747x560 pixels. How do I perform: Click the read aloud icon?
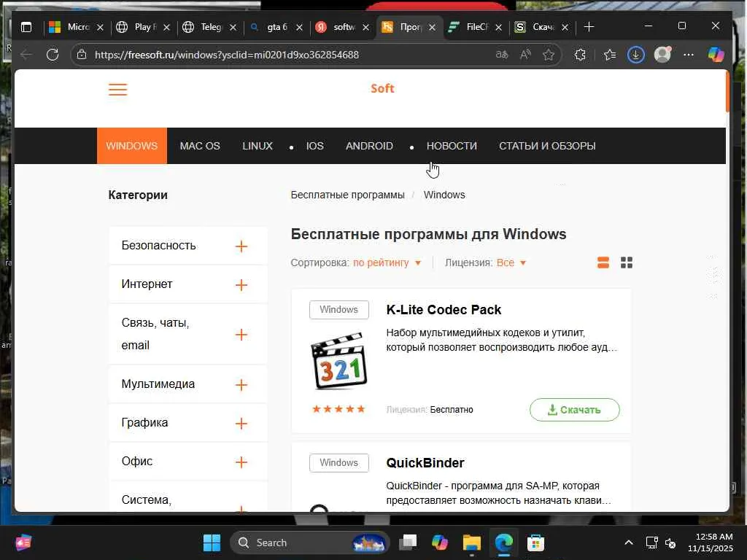click(525, 55)
